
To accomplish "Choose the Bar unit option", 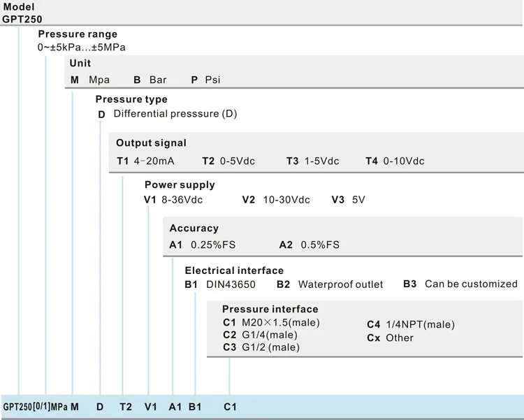I will 150,80.
